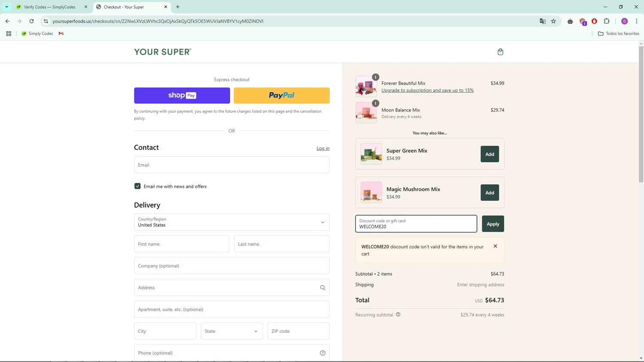Click the recurring subtotal info icon
Viewport: 644px width, 362px height.
[398, 315]
